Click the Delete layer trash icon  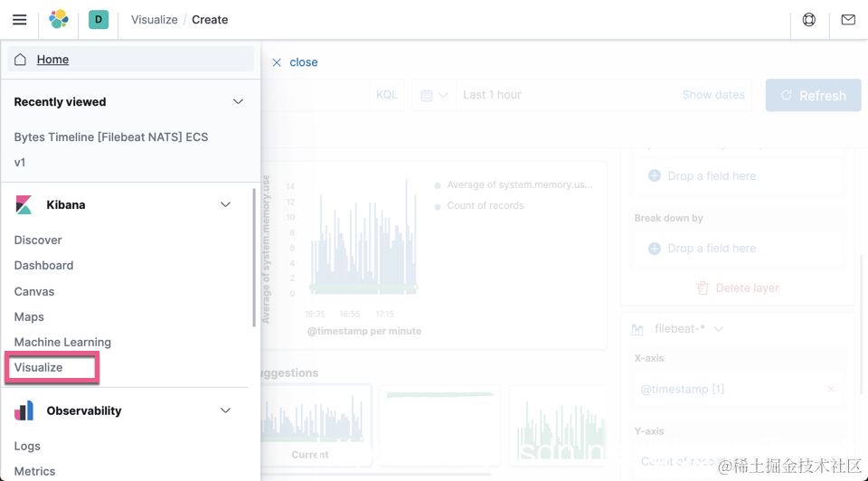click(703, 288)
